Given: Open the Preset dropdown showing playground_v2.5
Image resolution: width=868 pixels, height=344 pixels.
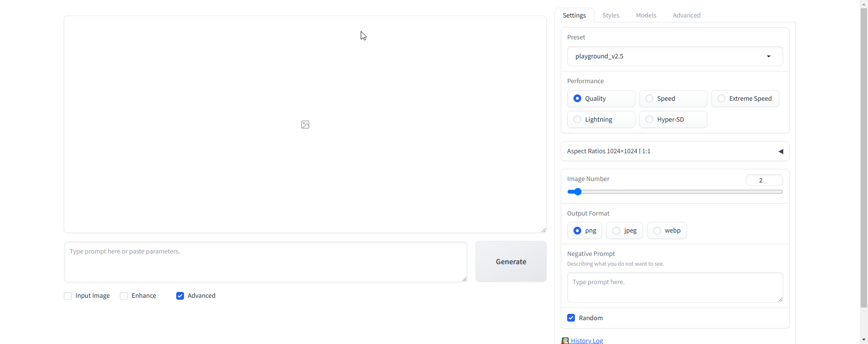Looking at the screenshot, I should pyautogui.click(x=675, y=56).
